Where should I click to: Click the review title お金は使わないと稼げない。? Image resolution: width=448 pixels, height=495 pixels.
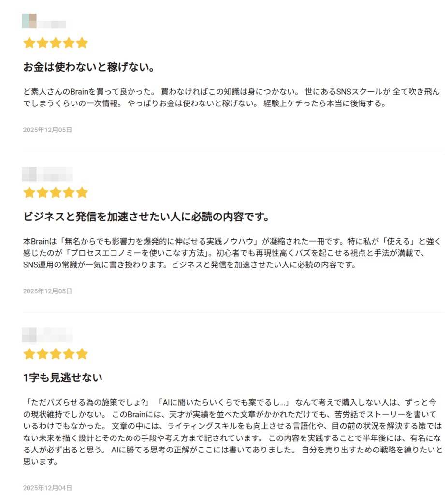pyautogui.click(x=89, y=67)
